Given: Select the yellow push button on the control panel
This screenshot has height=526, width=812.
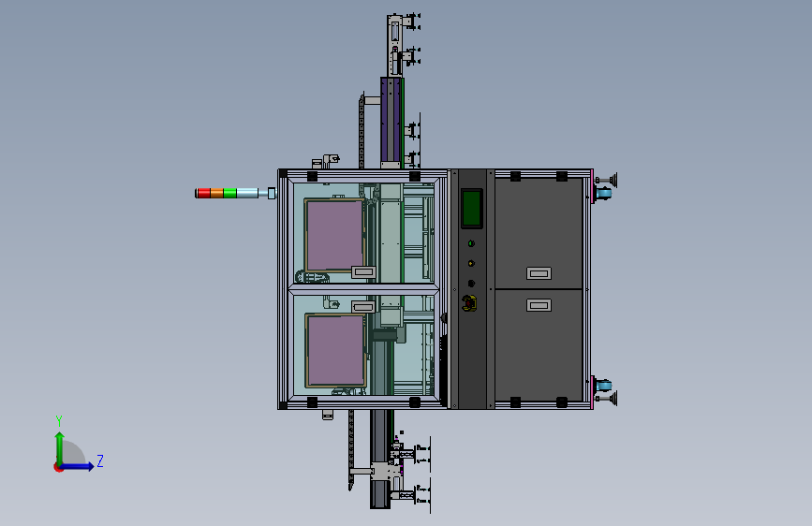Looking at the screenshot, I should point(471,263).
